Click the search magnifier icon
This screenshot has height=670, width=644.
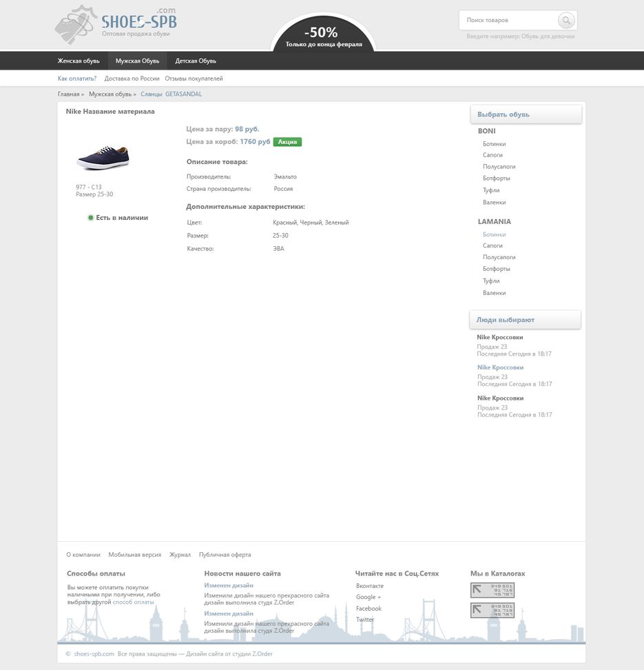[566, 19]
